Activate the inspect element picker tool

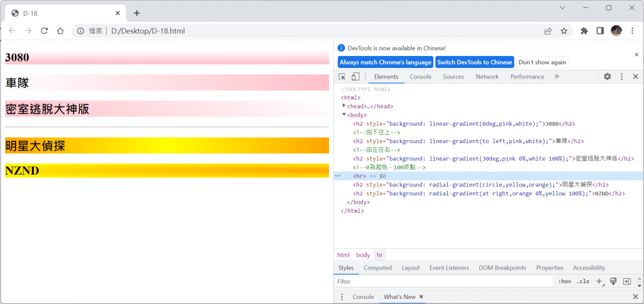pyautogui.click(x=342, y=77)
